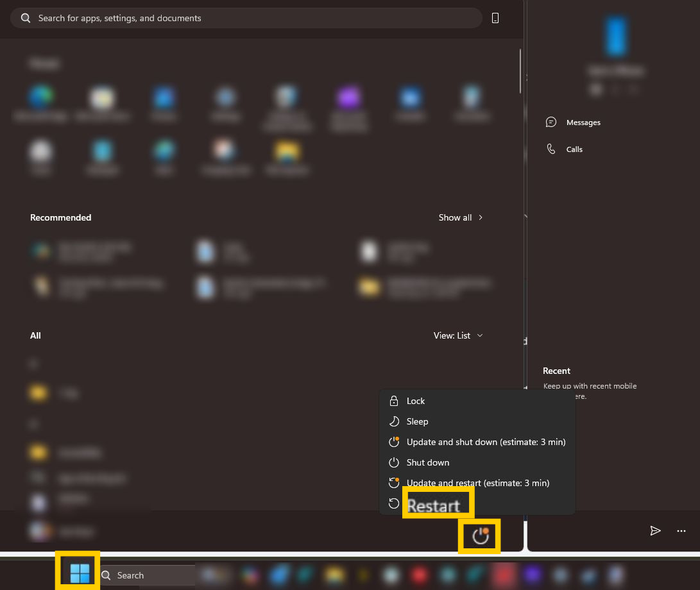This screenshot has height=590, width=700.
Task: Click the Windows Start button on the taskbar
Action: [80, 573]
